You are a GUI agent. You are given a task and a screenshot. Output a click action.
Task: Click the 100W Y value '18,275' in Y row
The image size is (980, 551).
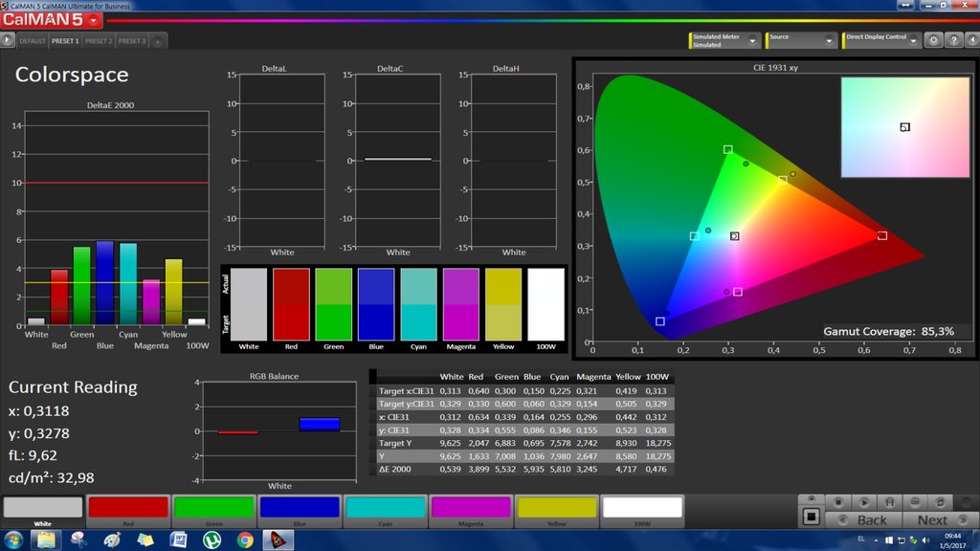click(x=658, y=456)
